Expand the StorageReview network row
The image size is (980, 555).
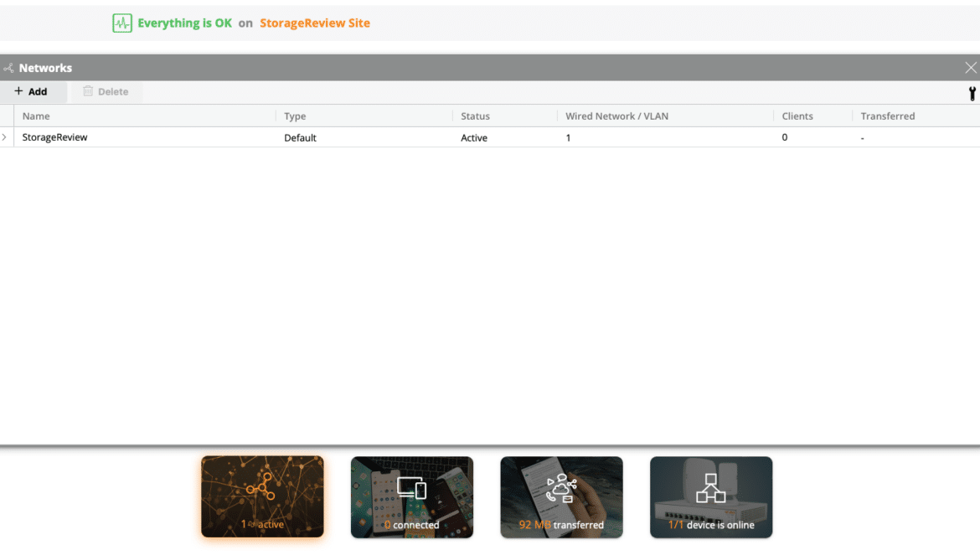(x=4, y=137)
